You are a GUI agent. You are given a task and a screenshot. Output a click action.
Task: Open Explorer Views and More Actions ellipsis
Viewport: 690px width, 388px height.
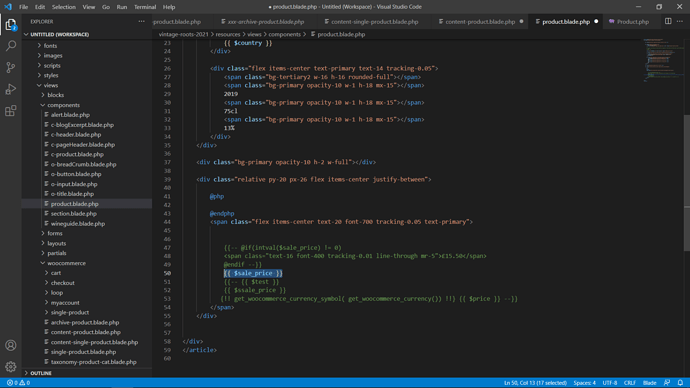tap(141, 21)
